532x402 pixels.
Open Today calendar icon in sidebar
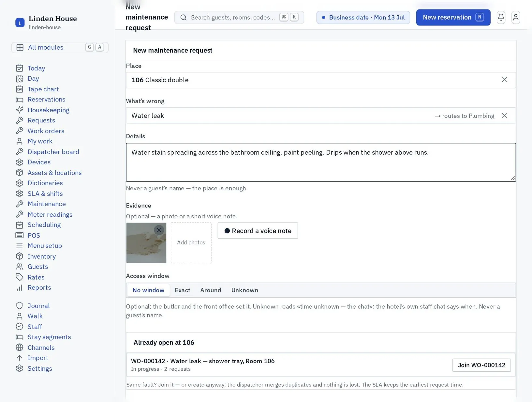(20, 68)
